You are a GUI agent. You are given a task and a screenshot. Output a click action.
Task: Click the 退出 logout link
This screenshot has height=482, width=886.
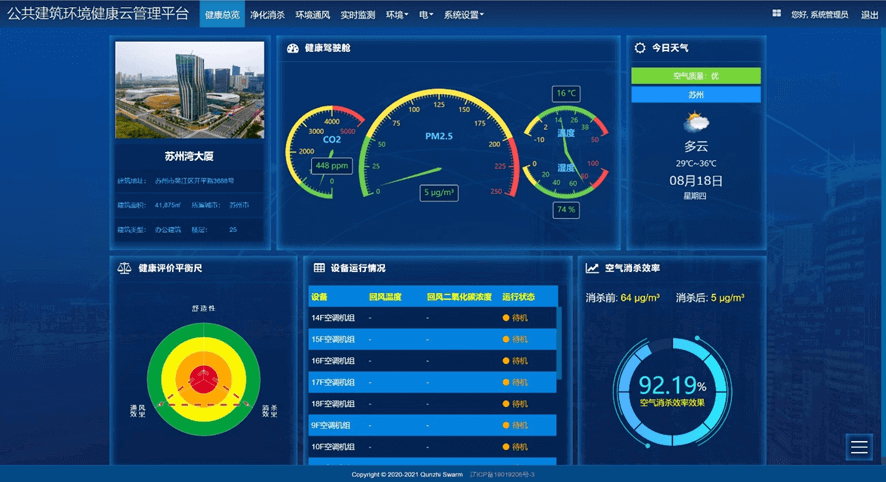(869, 15)
